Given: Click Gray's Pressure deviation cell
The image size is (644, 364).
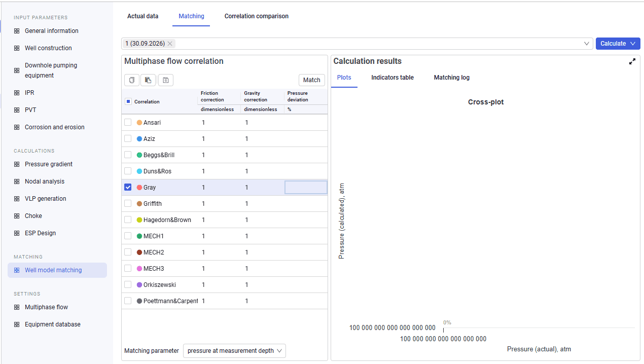Looking at the screenshot, I should (x=306, y=187).
